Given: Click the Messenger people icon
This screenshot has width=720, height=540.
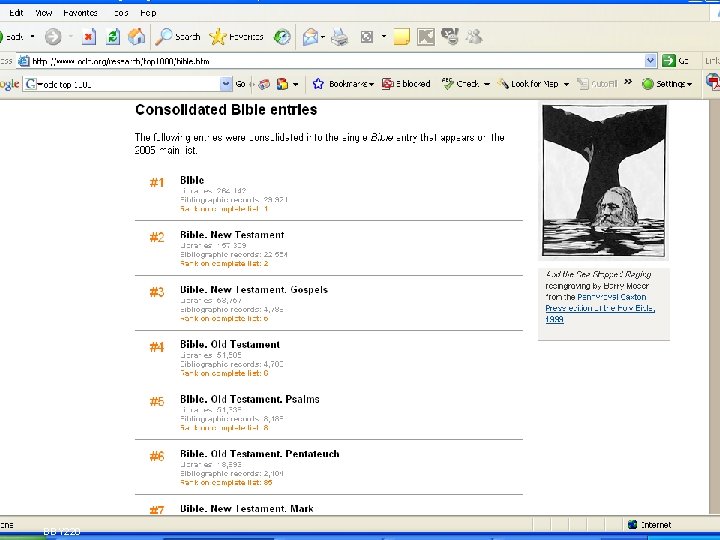Looking at the screenshot, I should pyautogui.click(x=474, y=37).
